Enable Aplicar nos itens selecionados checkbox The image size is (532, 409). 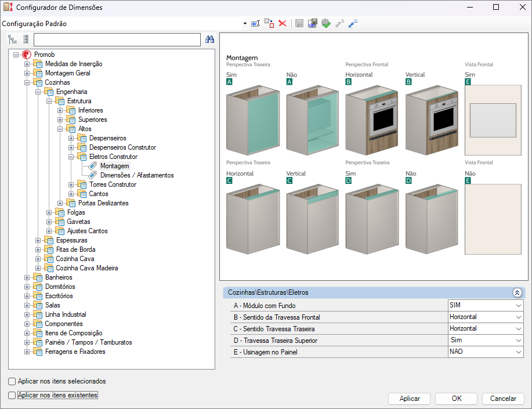12,381
